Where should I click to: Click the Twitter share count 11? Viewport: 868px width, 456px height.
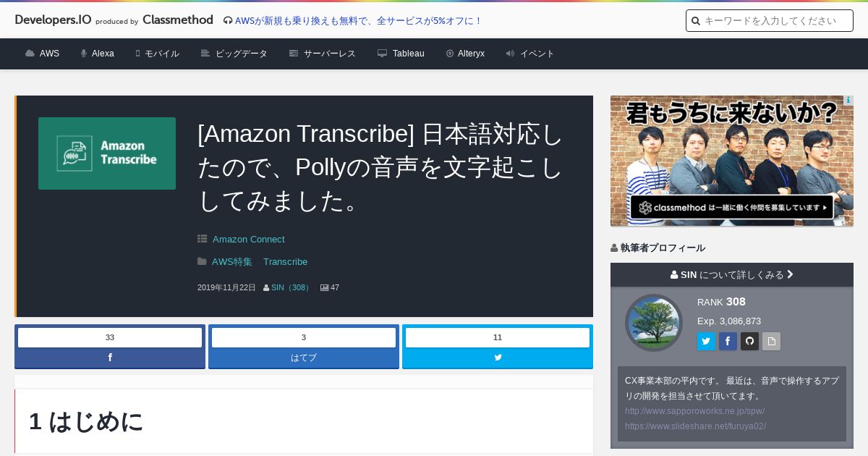tap(498, 337)
